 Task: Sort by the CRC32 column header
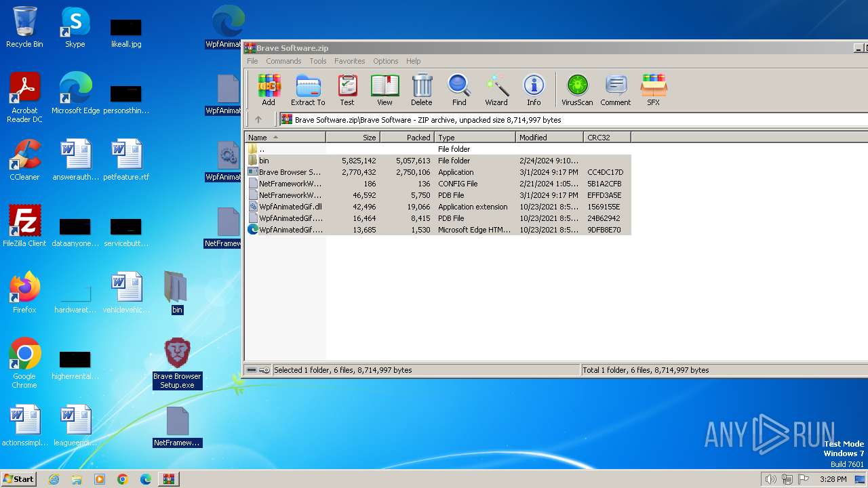pos(607,138)
